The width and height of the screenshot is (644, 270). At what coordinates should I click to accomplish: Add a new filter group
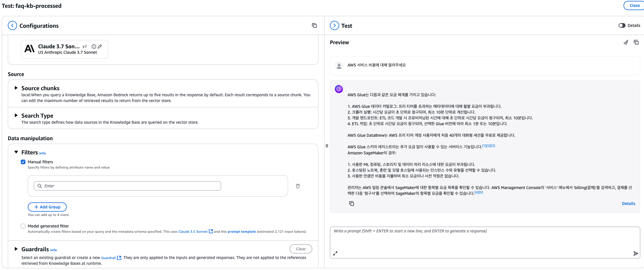click(x=47, y=207)
